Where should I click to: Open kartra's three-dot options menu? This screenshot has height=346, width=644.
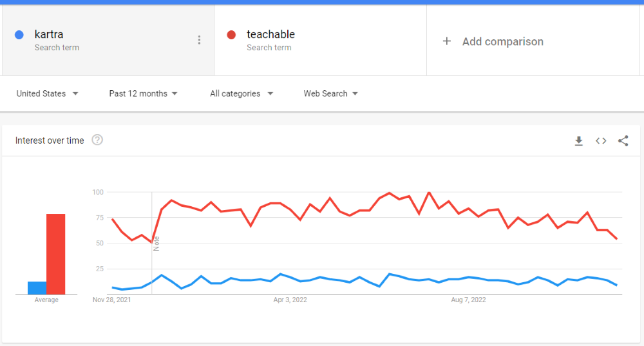click(x=199, y=40)
